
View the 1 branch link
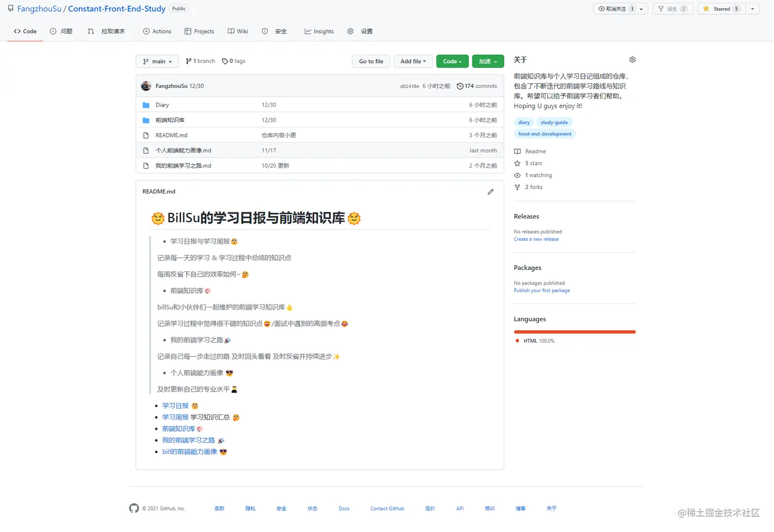[200, 61]
